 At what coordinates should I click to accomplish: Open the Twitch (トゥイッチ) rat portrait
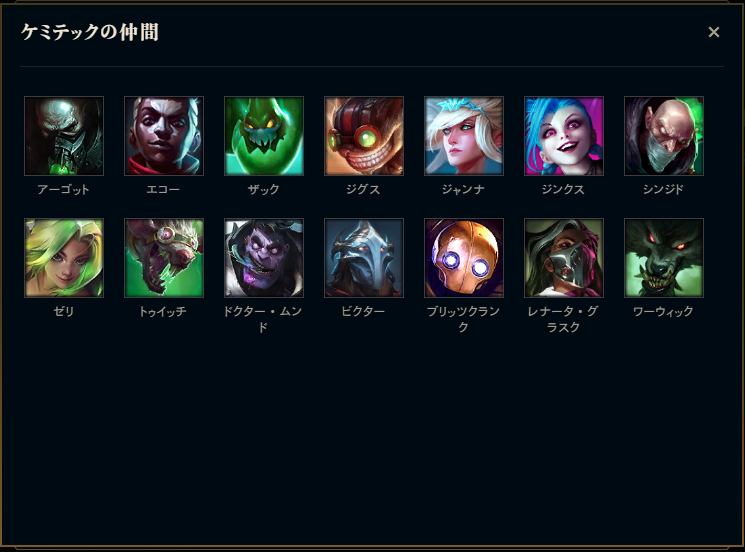(164, 258)
